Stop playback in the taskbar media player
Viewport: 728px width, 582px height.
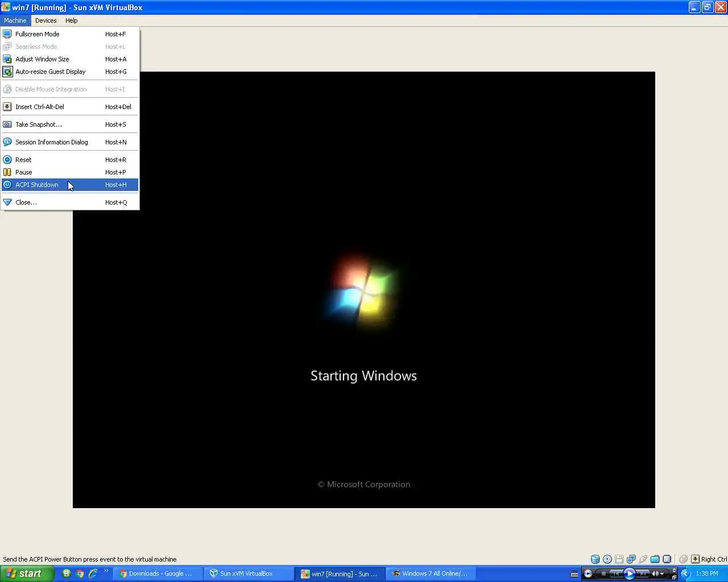pos(603,573)
